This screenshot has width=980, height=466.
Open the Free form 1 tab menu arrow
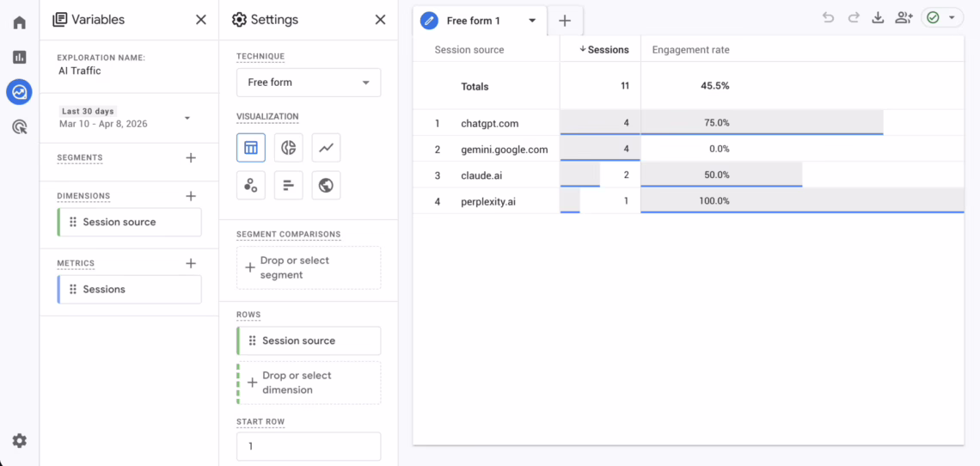[532, 21]
